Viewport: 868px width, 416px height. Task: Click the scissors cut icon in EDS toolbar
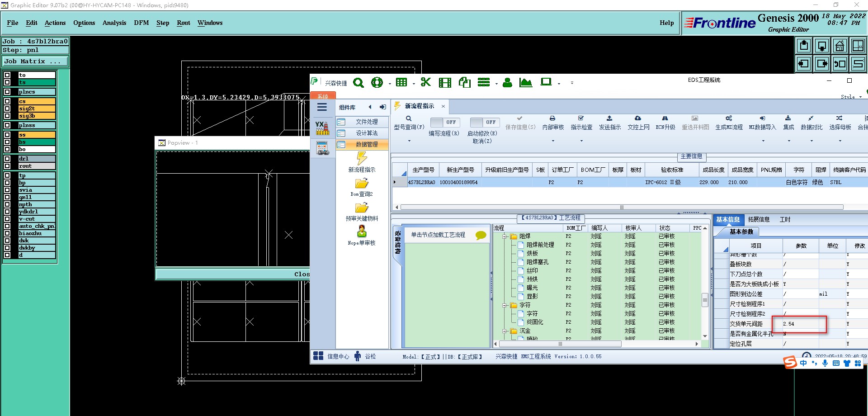click(x=425, y=82)
